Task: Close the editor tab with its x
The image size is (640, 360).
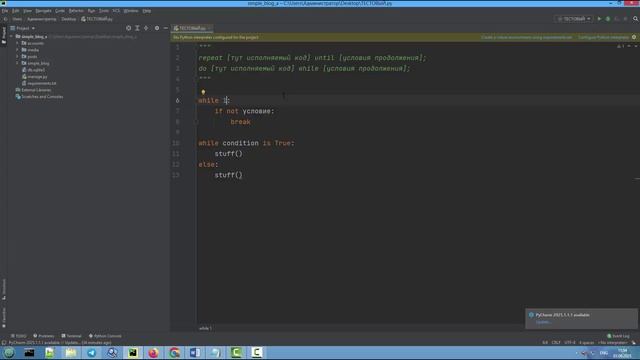Action: click(x=209, y=28)
